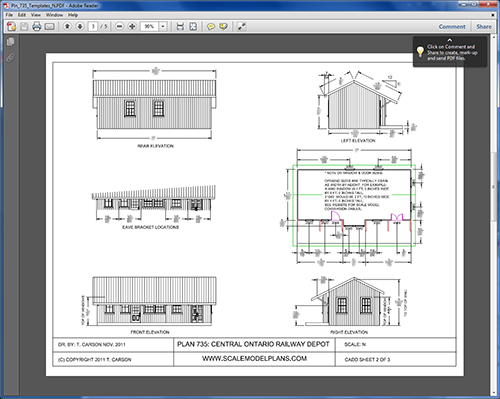
Task: Click the Create PDF online icon
Action: point(11,26)
